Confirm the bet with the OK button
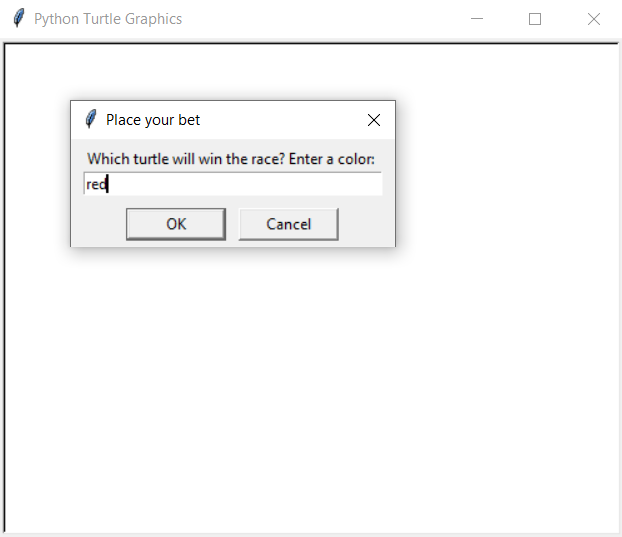 [x=176, y=224]
